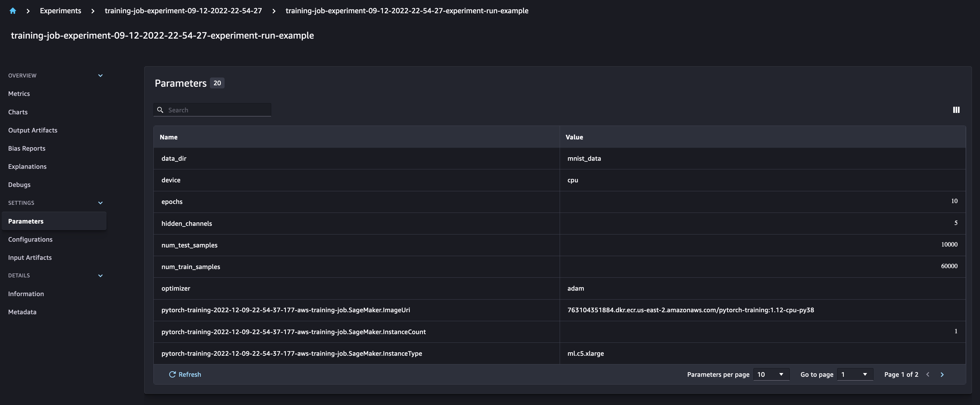Open the Experiments breadcrumb link
The image size is (980, 405).
[60, 11]
